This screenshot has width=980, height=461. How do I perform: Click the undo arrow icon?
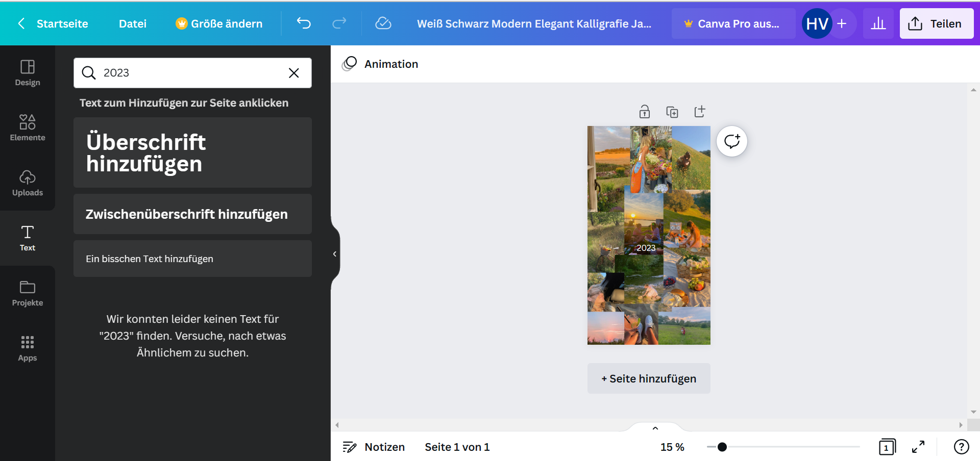click(x=304, y=23)
